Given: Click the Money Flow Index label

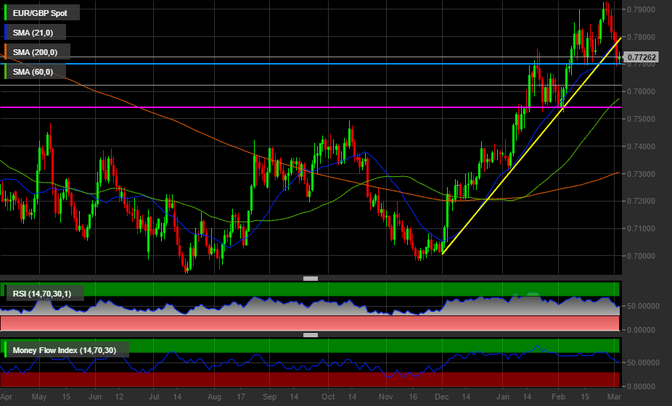Looking at the screenshot, I should (62, 351).
